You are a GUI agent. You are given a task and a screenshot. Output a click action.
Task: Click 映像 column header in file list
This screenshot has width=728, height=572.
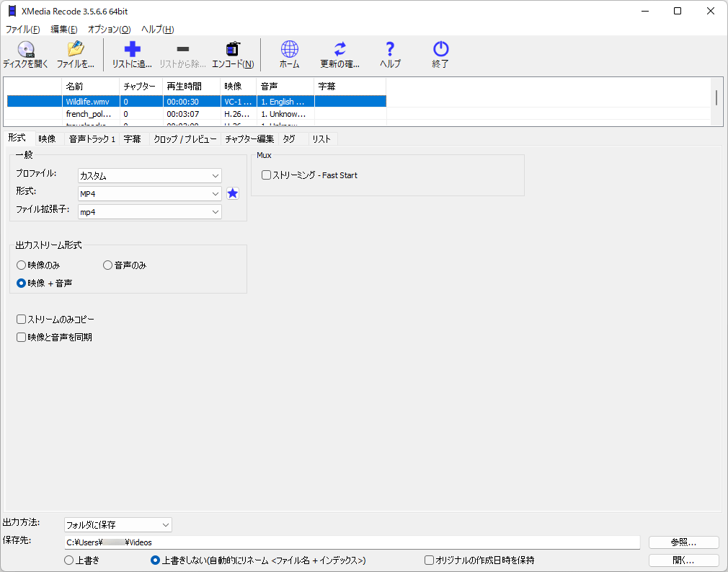239,87
